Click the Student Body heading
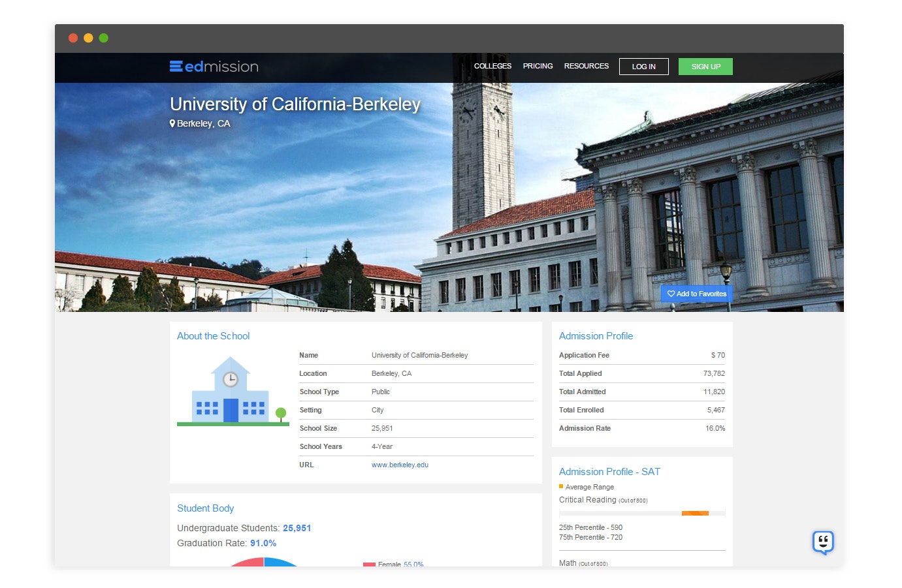The height and width of the screenshot is (588, 902). pyautogui.click(x=205, y=508)
